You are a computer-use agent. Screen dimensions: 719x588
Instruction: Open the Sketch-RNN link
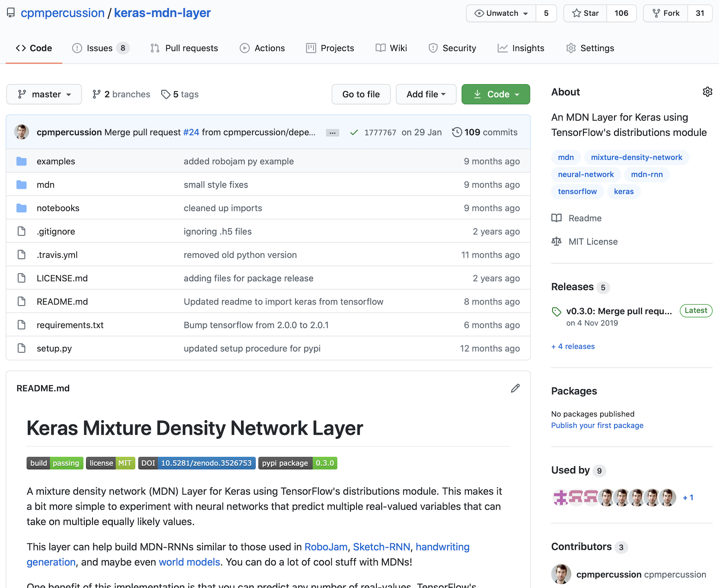pos(382,547)
